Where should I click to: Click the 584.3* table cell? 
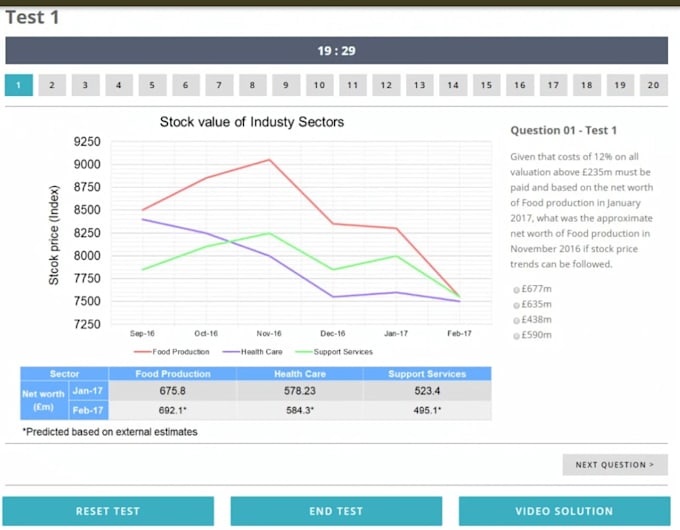click(x=300, y=410)
